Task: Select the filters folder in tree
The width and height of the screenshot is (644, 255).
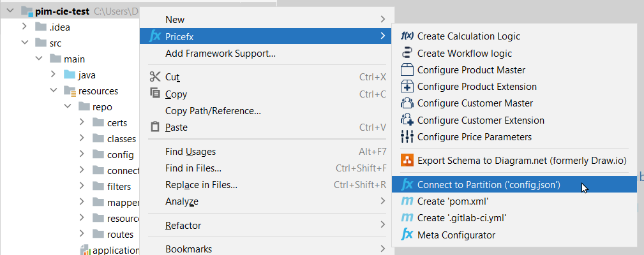Action: (119, 187)
